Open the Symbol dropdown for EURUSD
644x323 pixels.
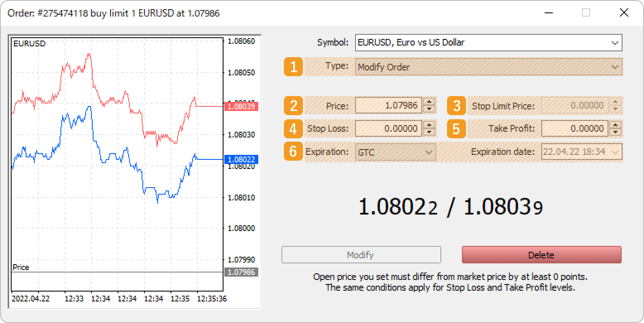point(488,42)
